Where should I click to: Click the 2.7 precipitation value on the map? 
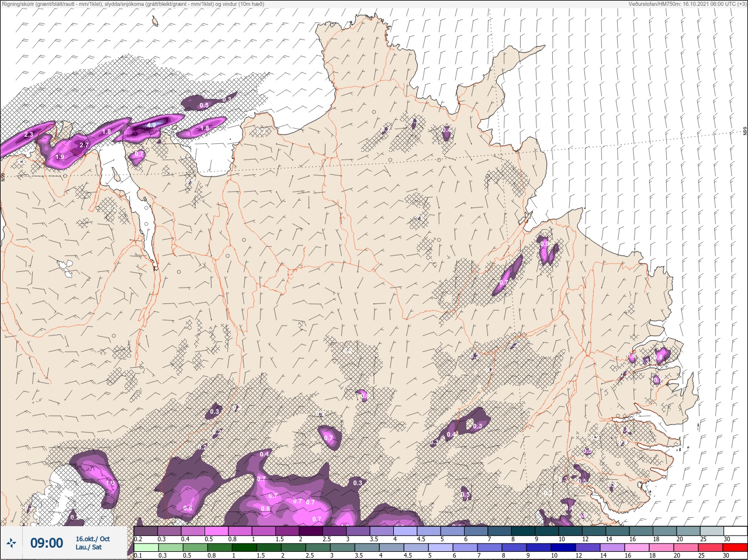point(84,145)
